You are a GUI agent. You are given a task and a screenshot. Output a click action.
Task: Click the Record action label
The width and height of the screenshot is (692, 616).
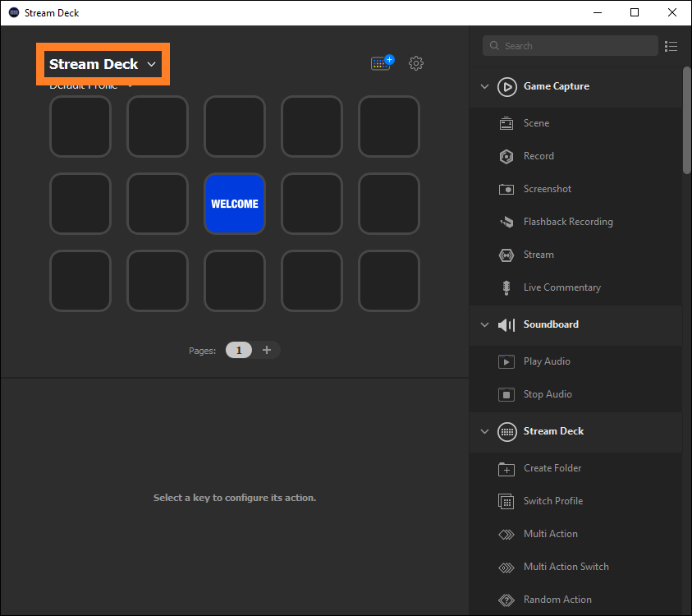point(538,156)
